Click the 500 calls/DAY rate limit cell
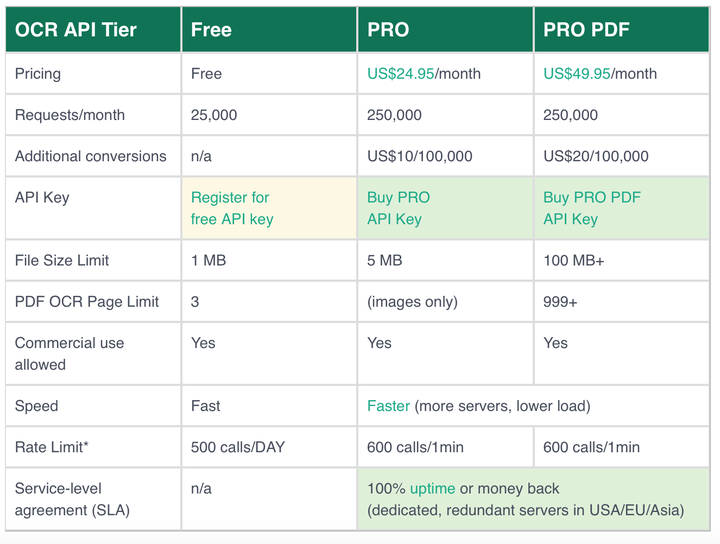The image size is (720, 544). tap(238, 447)
